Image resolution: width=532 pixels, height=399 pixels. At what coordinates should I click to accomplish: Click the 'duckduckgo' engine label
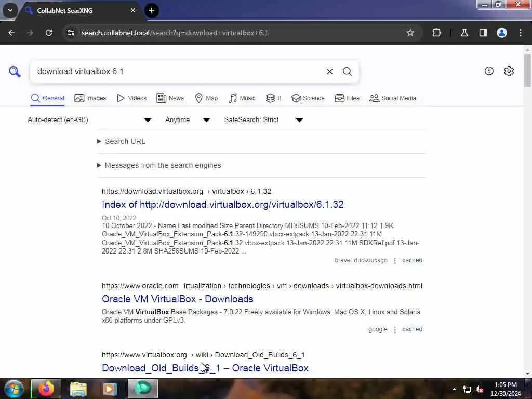pyautogui.click(x=370, y=260)
